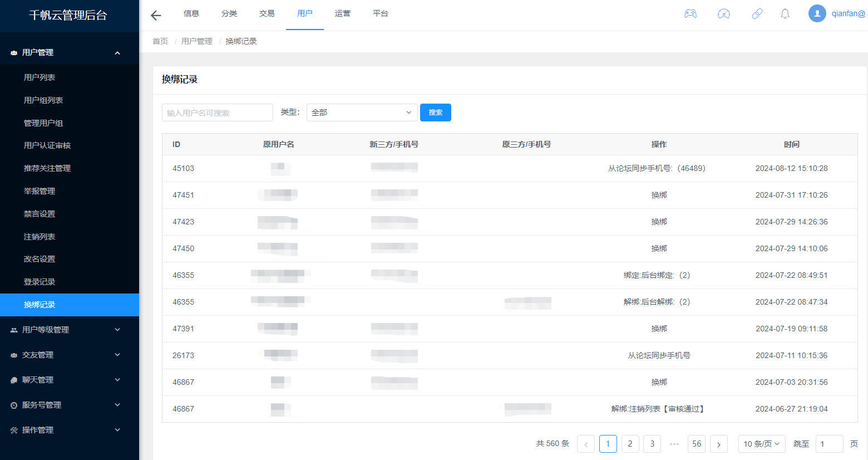Click the 服务号管理 icon in sidebar
The width and height of the screenshot is (868, 460).
[14, 405]
